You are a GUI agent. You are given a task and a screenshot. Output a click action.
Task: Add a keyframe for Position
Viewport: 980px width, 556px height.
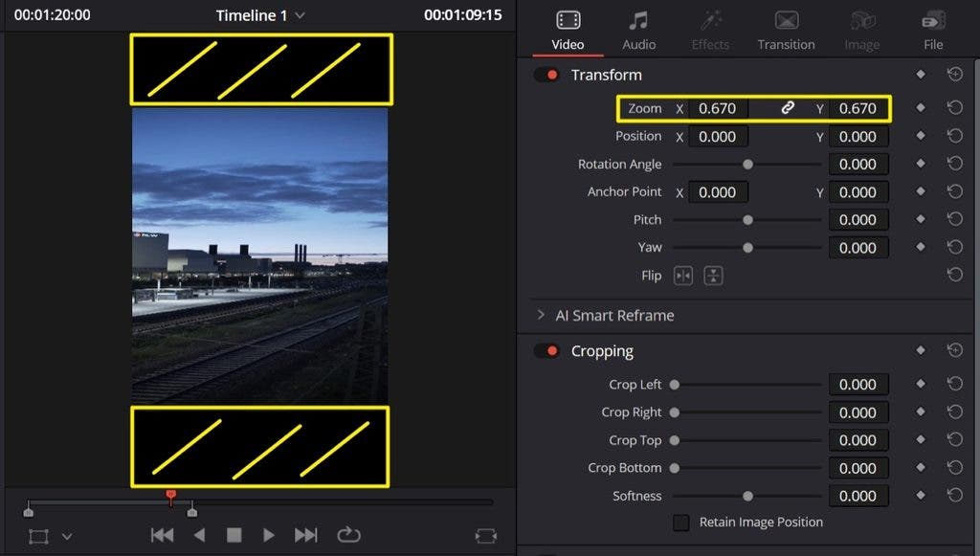(x=921, y=136)
